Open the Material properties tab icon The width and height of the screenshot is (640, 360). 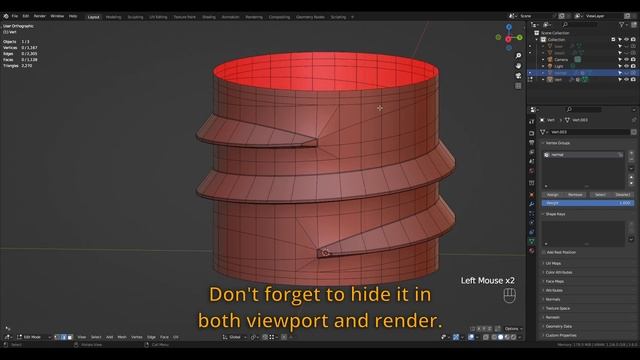[x=531, y=251]
